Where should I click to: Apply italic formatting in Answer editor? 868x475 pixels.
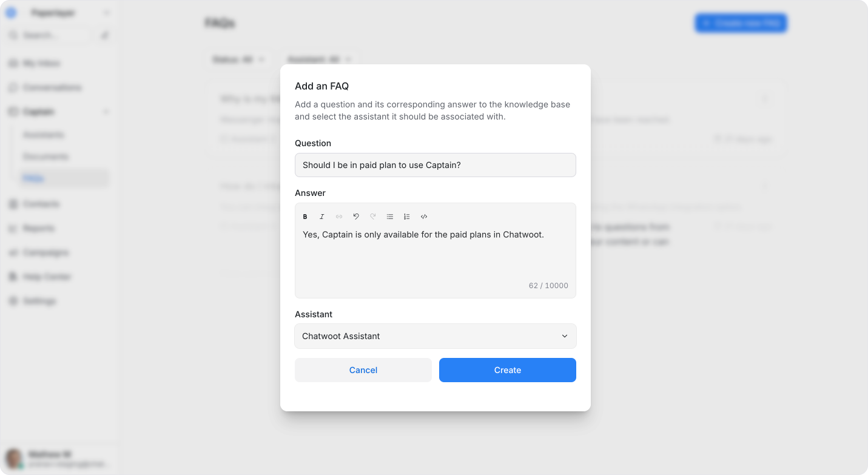coord(322,217)
